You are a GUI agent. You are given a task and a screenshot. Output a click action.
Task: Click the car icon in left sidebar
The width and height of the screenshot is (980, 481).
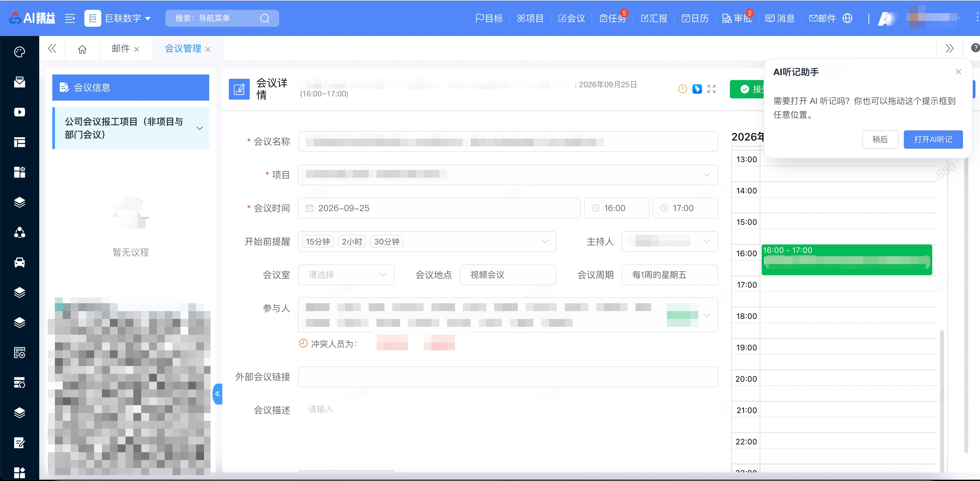tap(19, 262)
